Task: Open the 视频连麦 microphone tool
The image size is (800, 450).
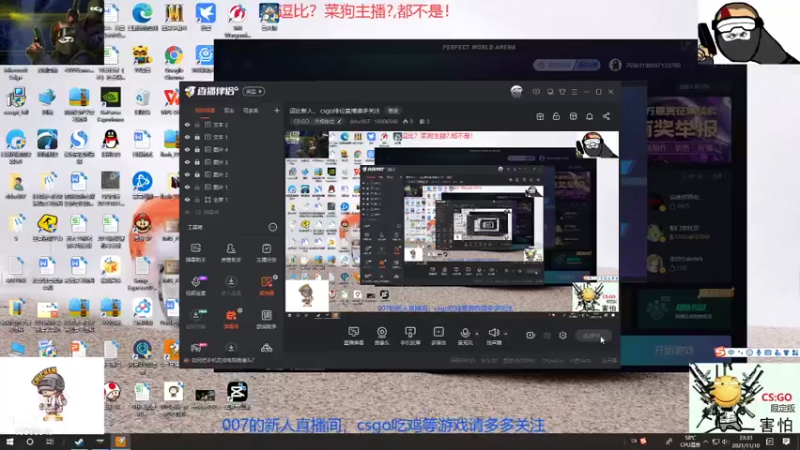Action: pos(196,286)
